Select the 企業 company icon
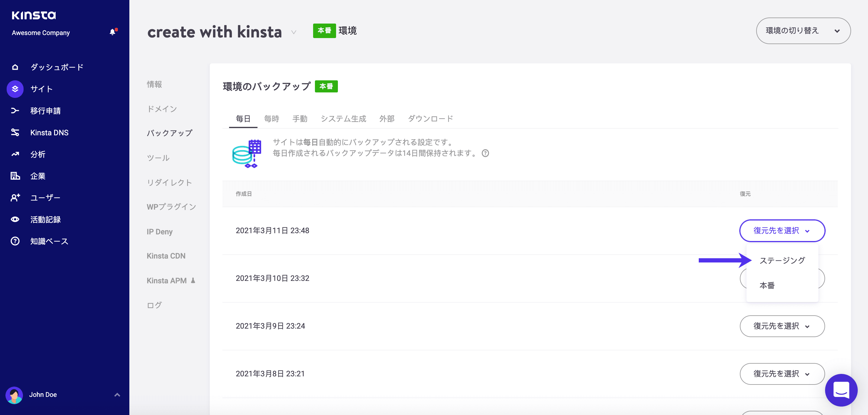The width and height of the screenshot is (868, 415). point(15,176)
